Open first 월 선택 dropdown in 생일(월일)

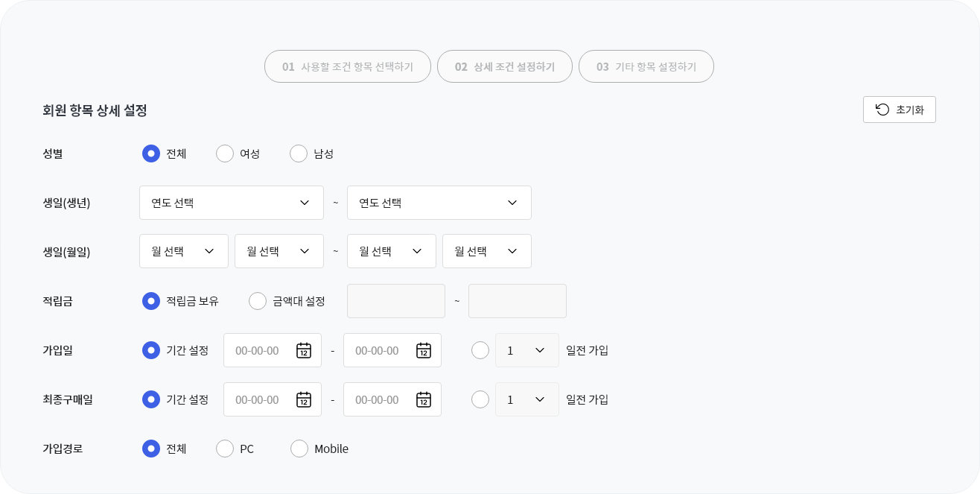pos(184,251)
